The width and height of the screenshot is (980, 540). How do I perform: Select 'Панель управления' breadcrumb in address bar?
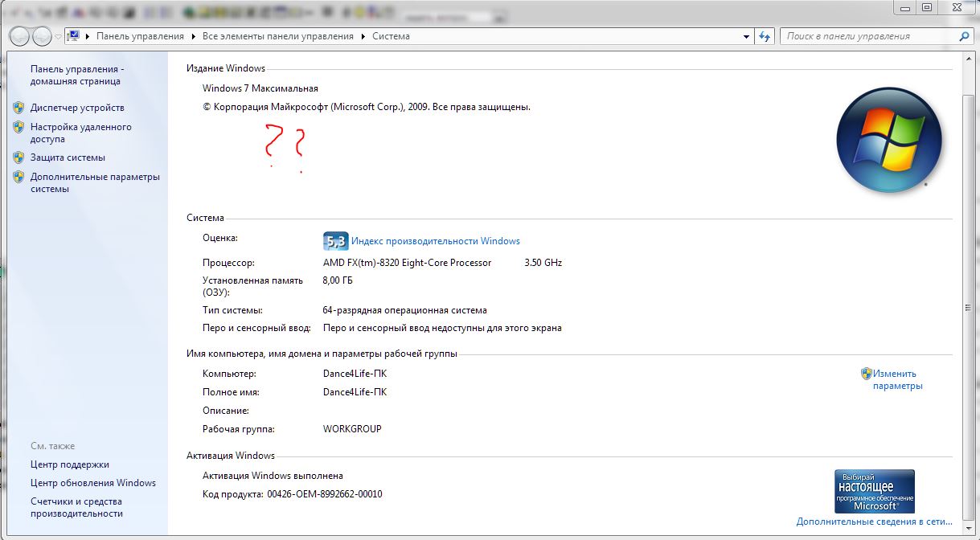pos(140,36)
